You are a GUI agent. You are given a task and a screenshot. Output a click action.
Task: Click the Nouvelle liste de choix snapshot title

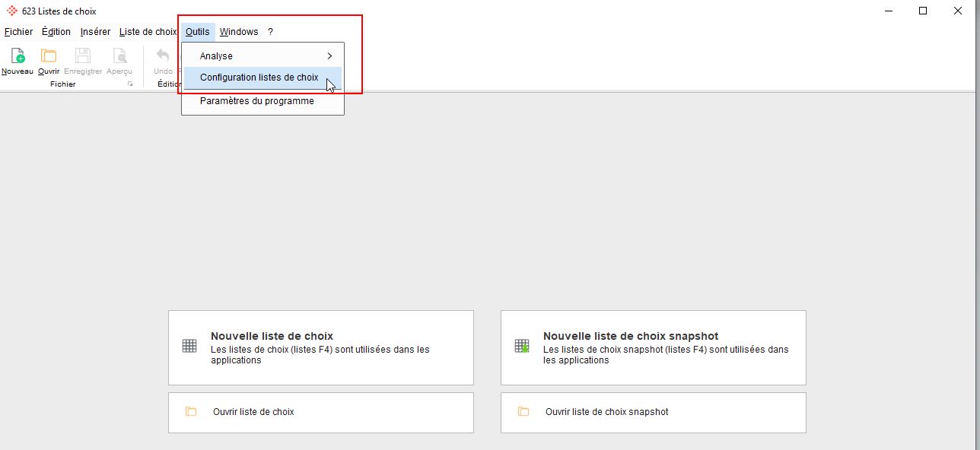631,336
